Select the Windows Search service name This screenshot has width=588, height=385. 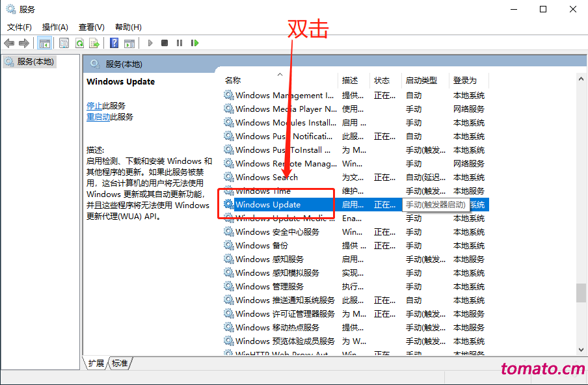[267, 178]
